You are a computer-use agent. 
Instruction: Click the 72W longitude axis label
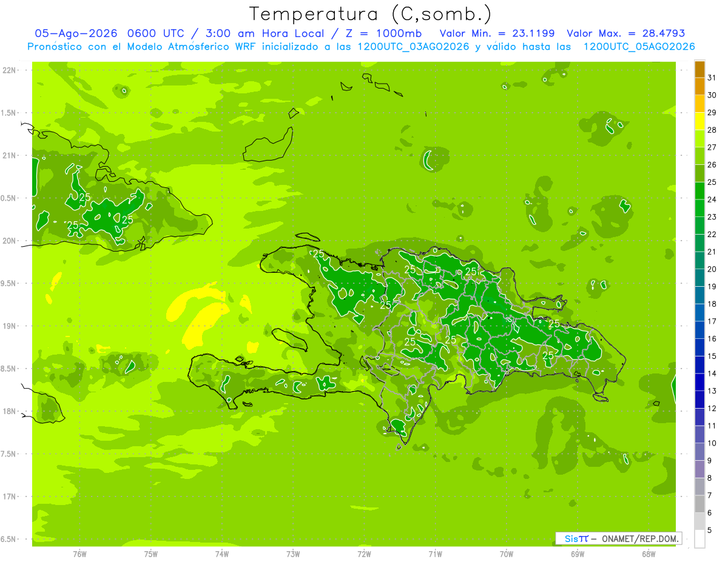tap(364, 554)
